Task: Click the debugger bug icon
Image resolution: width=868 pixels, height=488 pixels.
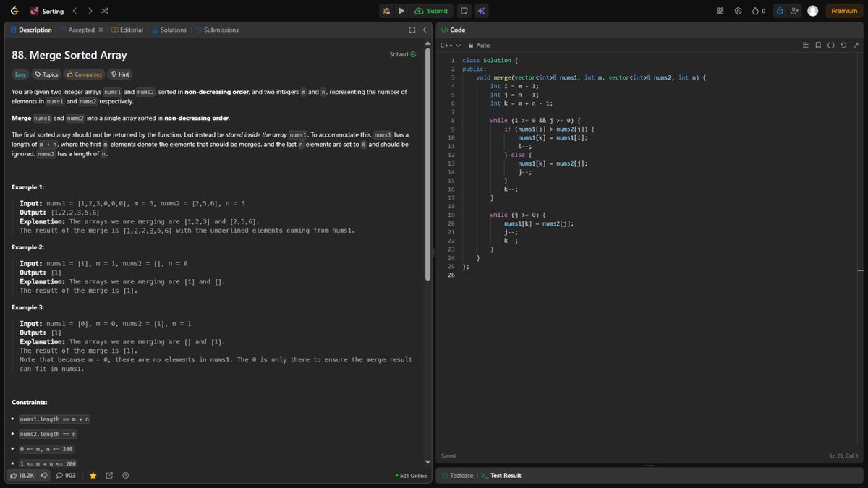Action: [386, 11]
